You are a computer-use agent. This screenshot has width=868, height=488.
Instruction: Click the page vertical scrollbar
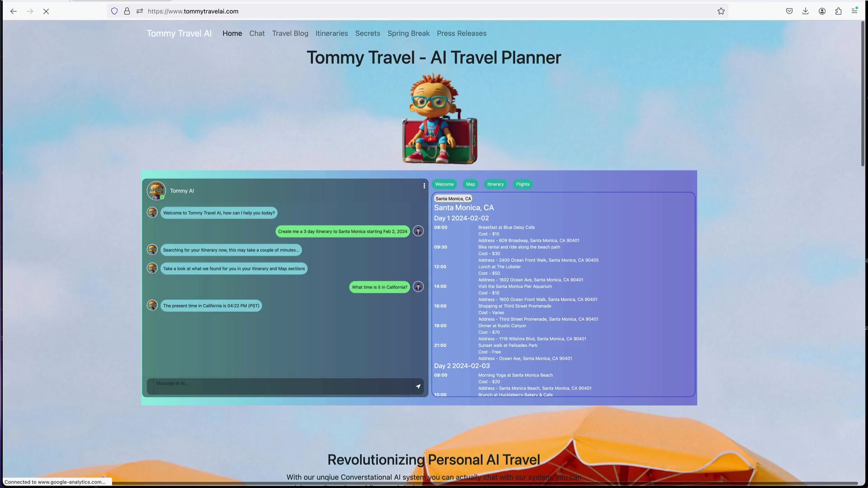863,95
